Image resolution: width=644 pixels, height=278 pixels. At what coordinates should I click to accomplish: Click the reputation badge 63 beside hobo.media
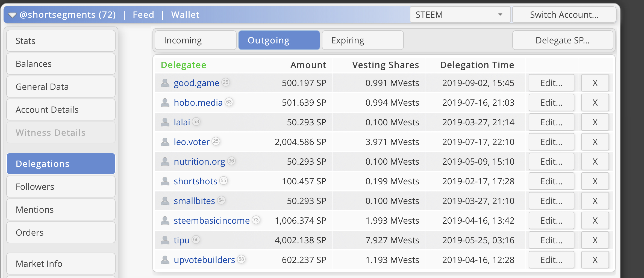(x=229, y=102)
